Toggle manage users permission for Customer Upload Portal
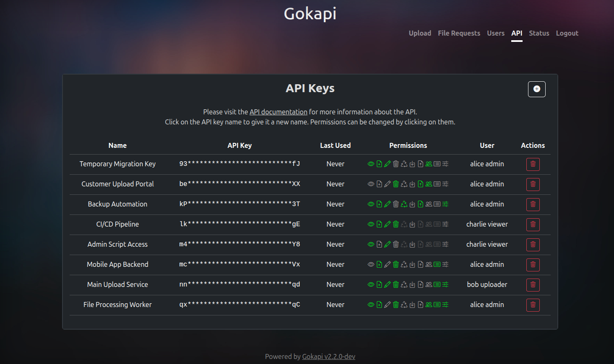This screenshot has height=364, width=614. coord(429,184)
